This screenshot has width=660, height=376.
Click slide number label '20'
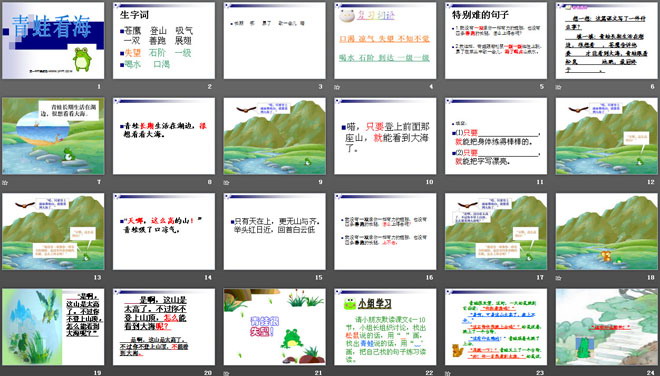point(208,373)
